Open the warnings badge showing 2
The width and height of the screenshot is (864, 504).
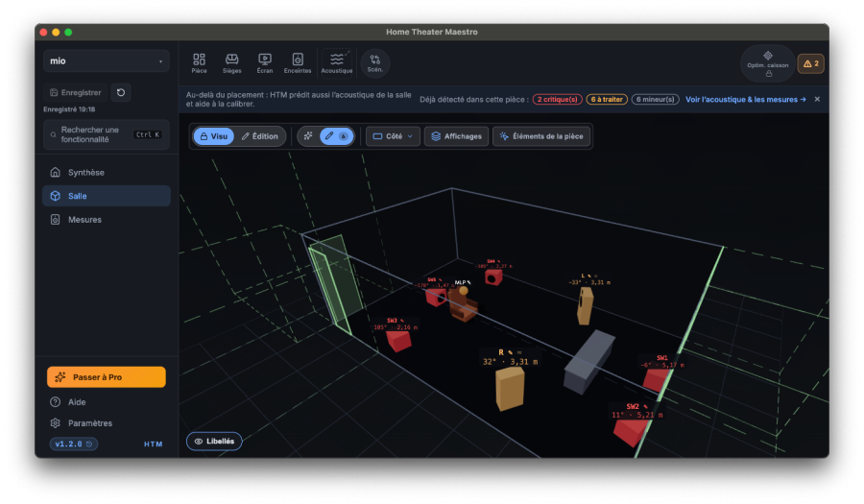[x=811, y=64]
